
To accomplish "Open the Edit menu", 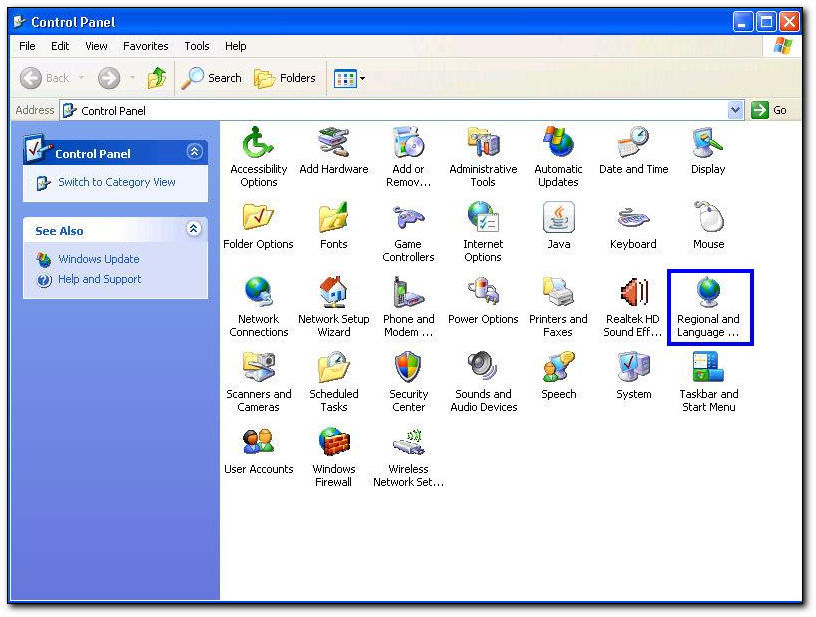I will tap(60, 46).
